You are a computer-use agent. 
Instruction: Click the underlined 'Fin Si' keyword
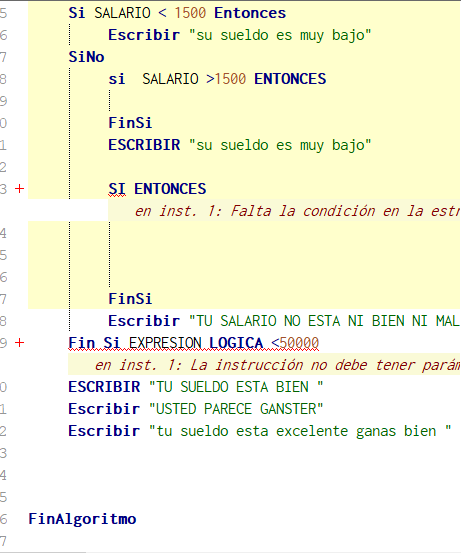[94, 343]
